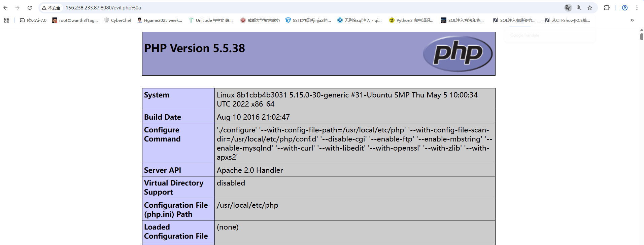This screenshot has height=245, width=644.
Task: Reload the phpinfo page
Action: click(30, 7)
